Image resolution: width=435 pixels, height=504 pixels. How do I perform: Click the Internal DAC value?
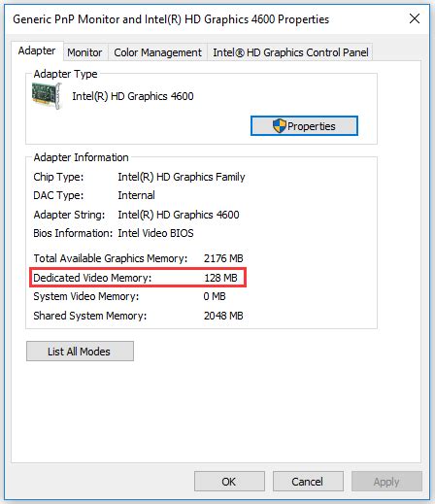(136, 195)
